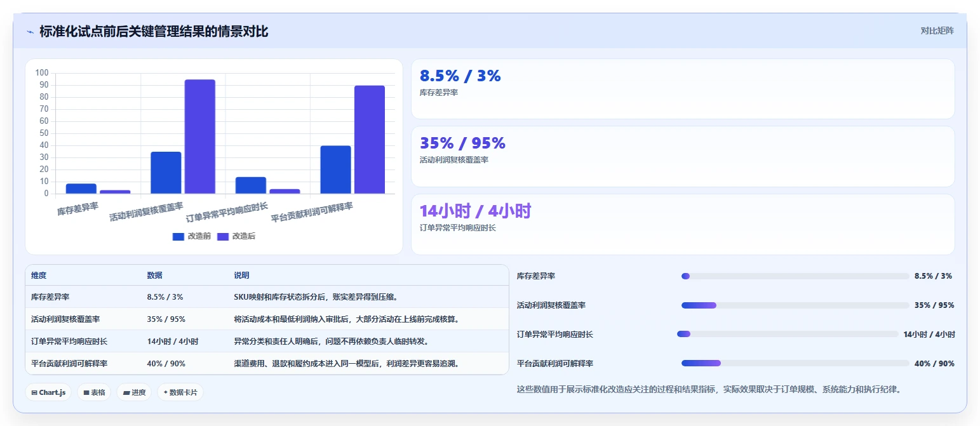Toggle the 改造前 legend entry
980x426 pixels.
(x=192, y=236)
